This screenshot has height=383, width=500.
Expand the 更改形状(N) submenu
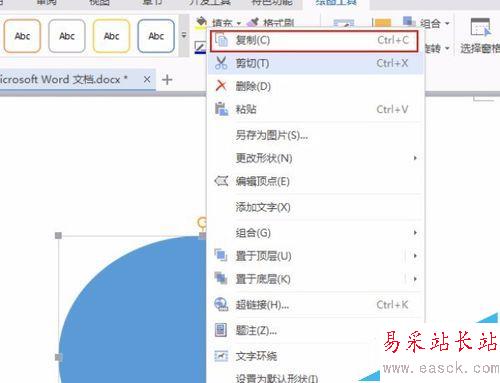pyautogui.click(x=415, y=158)
